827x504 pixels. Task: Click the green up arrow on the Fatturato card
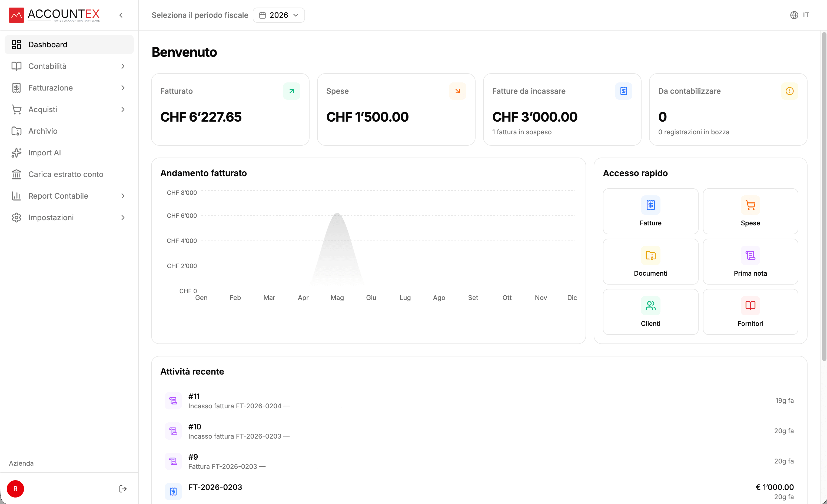tap(292, 91)
